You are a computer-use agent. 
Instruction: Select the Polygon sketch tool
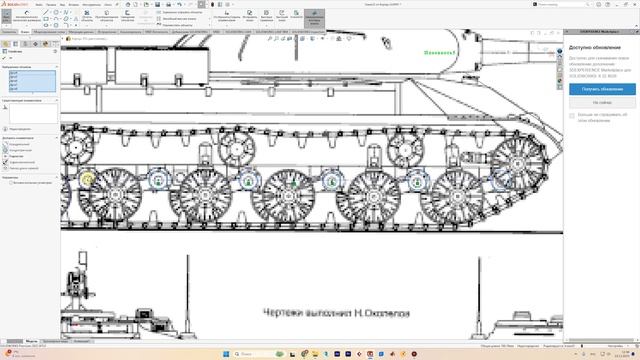(x=56, y=25)
